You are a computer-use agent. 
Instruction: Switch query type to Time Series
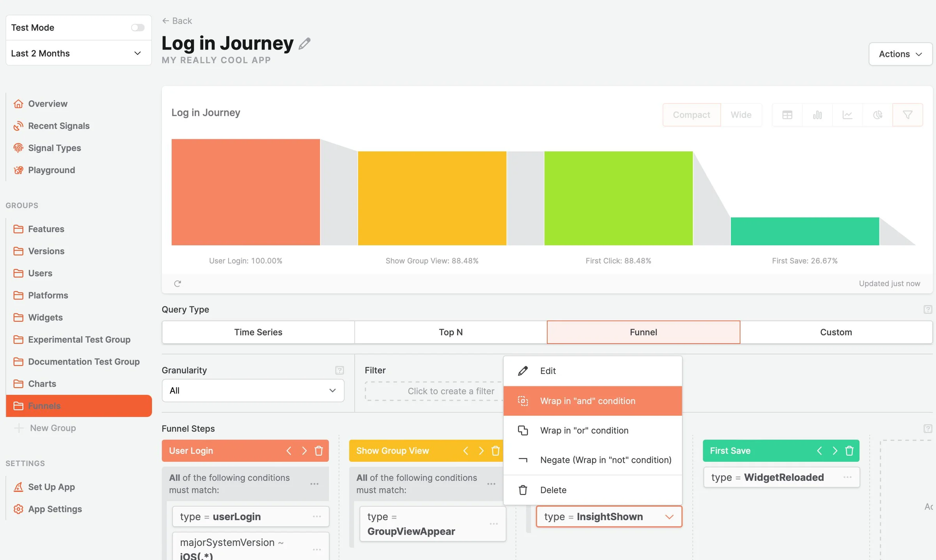click(258, 332)
